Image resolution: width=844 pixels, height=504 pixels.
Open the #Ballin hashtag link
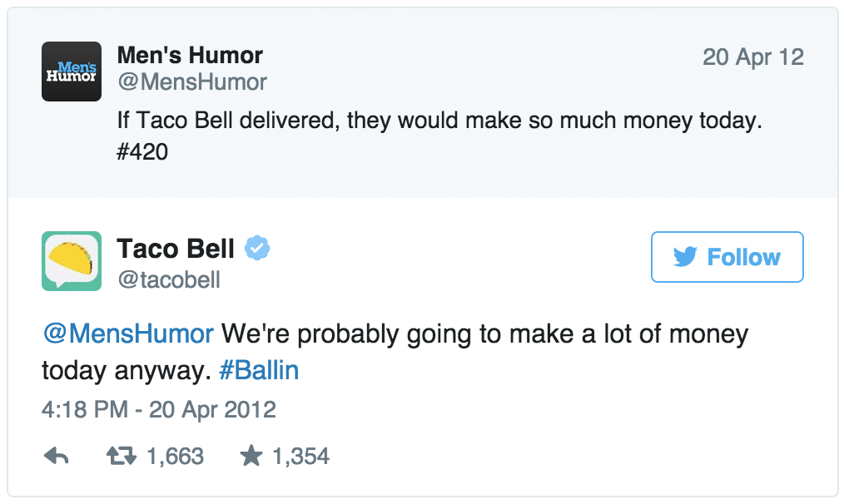[x=259, y=370]
